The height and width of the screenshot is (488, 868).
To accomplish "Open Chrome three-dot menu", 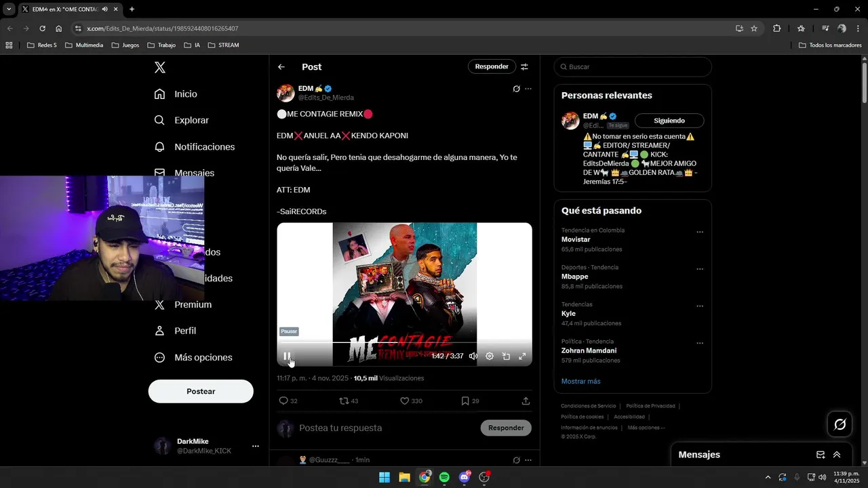I will point(858,28).
